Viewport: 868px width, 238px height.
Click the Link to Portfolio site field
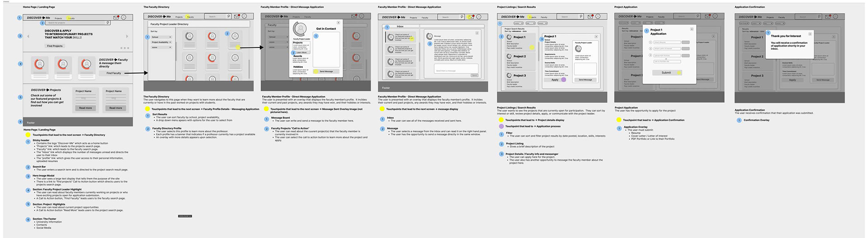tap(667, 61)
